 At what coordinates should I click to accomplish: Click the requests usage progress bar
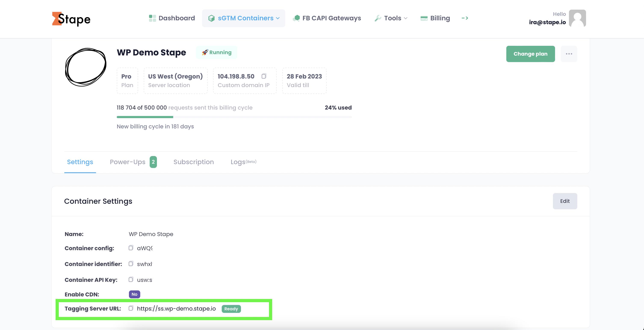pyautogui.click(x=234, y=117)
